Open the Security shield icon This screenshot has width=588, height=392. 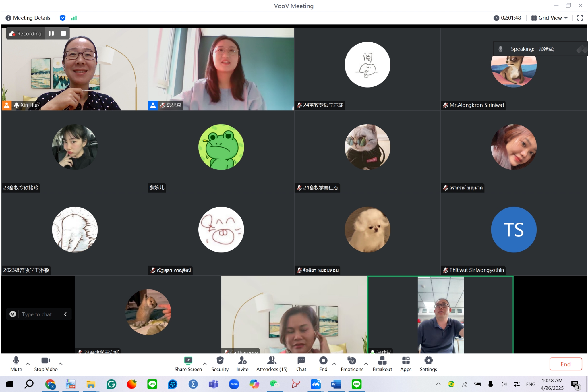coord(220,360)
